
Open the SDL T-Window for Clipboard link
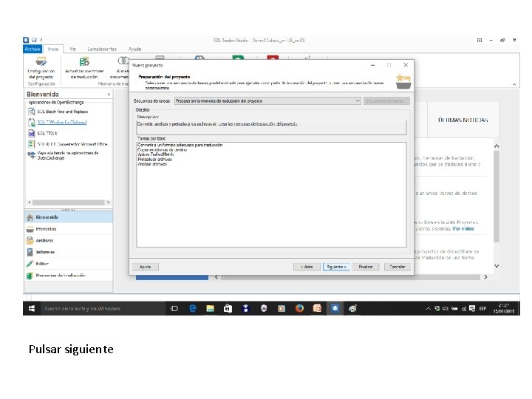pyautogui.click(x=62, y=122)
